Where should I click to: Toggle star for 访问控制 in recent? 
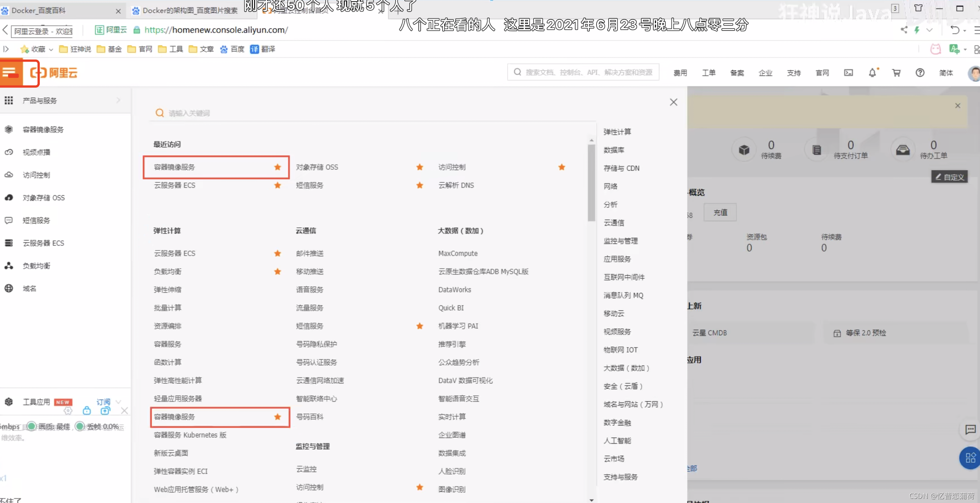click(562, 167)
